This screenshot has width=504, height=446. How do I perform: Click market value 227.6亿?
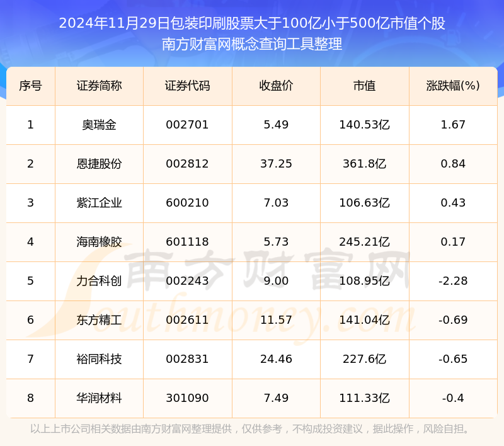pos(365,359)
